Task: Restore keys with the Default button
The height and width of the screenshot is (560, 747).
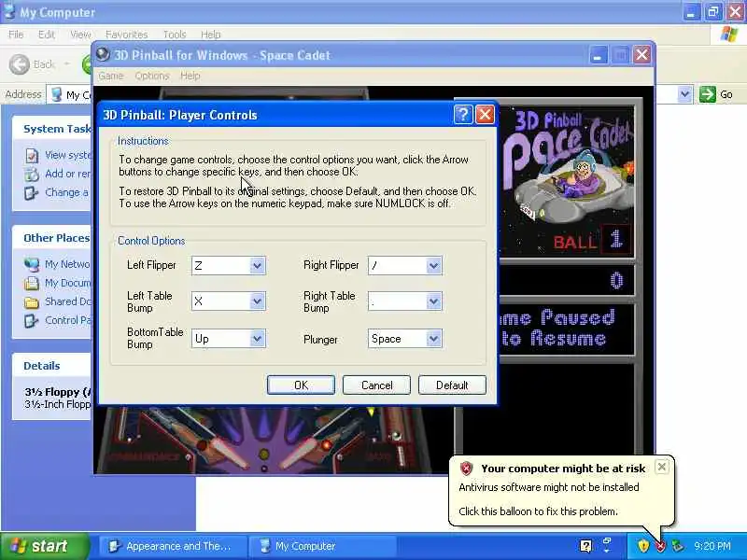Action: [452, 385]
